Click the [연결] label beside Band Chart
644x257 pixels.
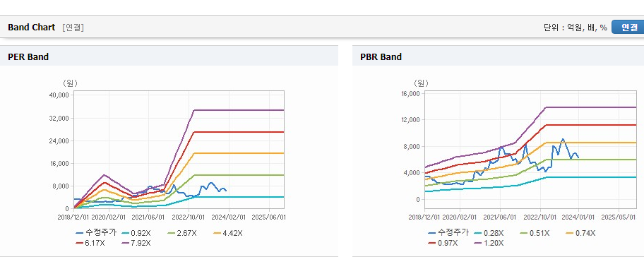pyautogui.click(x=73, y=28)
